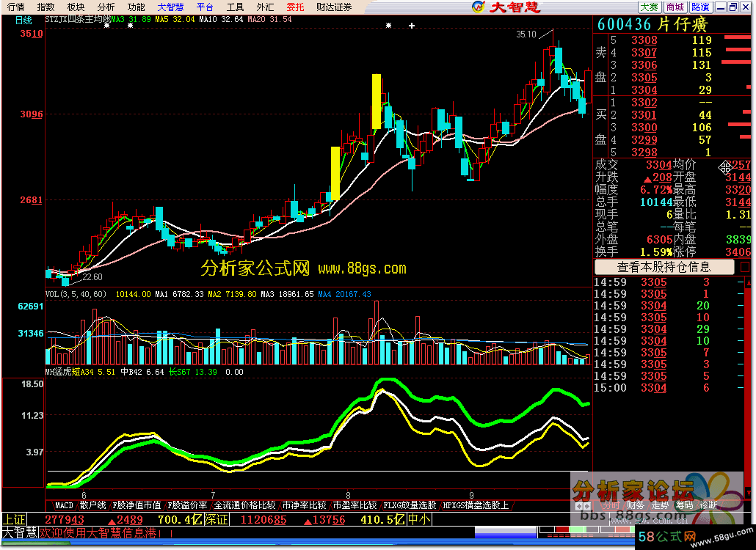Click the 外盘 value 6305
The height and width of the screenshot is (550, 756).
[x=660, y=239]
